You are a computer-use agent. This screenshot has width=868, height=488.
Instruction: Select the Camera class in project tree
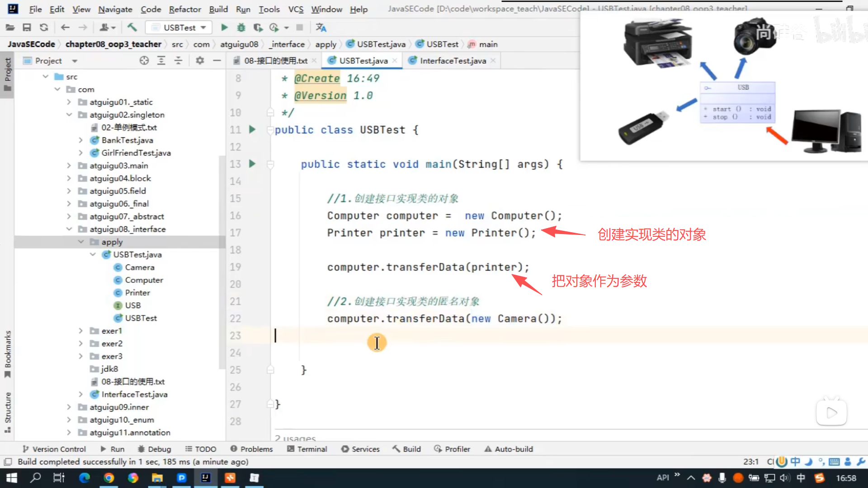click(x=140, y=267)
